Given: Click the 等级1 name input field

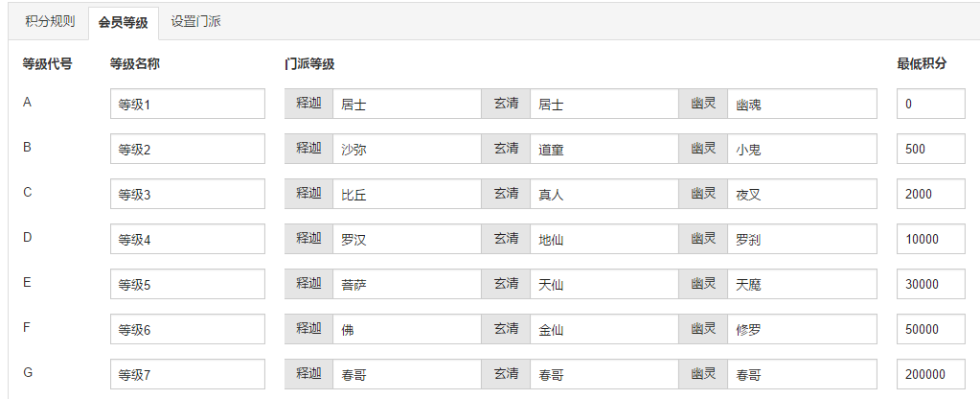Looking at the screenshot, I should point(187,104).
